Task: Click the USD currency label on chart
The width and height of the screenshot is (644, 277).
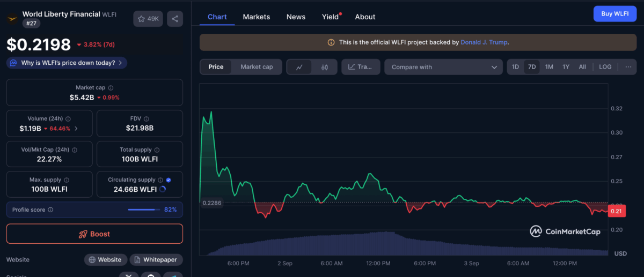Action: (620, 253)
